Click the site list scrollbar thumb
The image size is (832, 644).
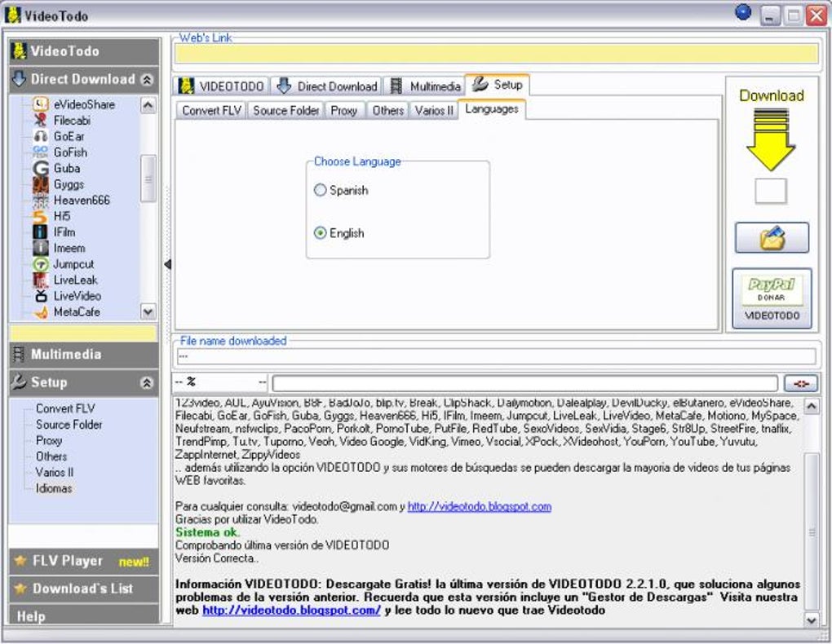click(148, 179)
